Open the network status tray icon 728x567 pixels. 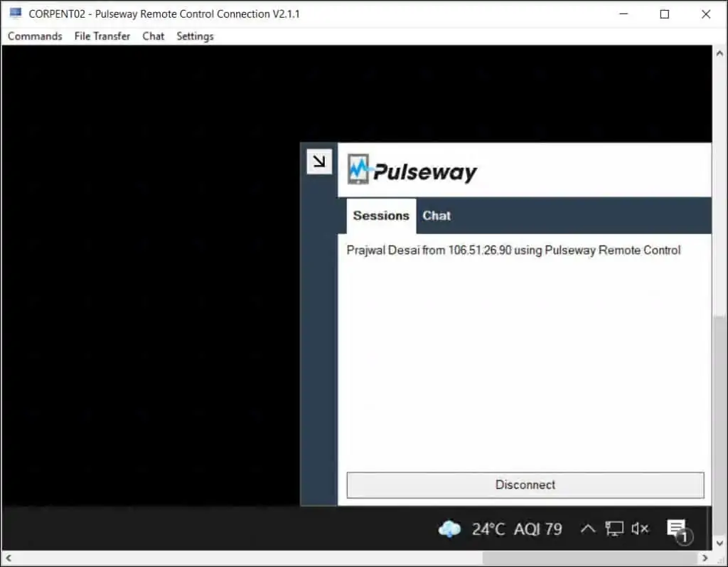pos(614,529)
